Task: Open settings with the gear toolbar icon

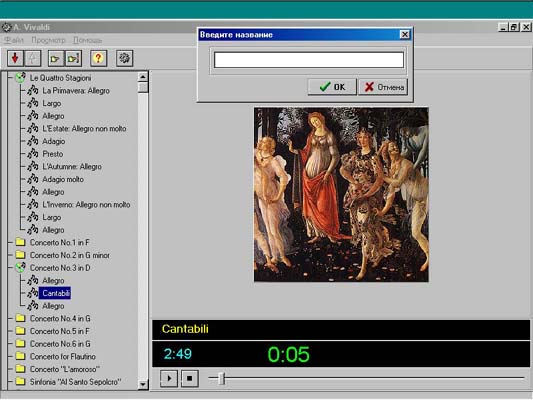Action: [124, 58]
